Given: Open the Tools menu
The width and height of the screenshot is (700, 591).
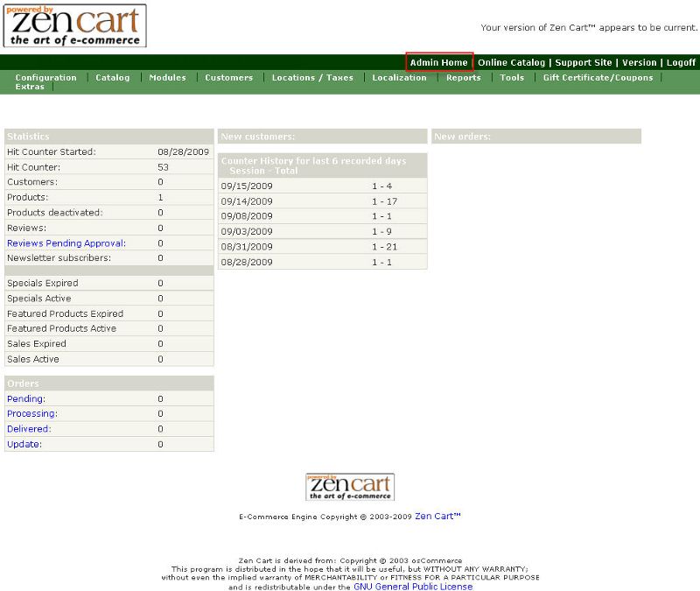Looking at the screenshot, I should tap(512, 78).
